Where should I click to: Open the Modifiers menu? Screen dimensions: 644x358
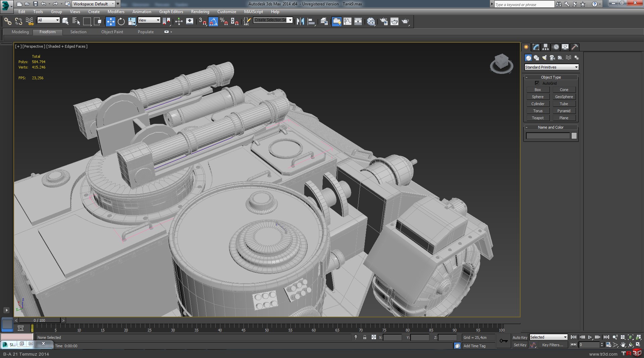116,11
